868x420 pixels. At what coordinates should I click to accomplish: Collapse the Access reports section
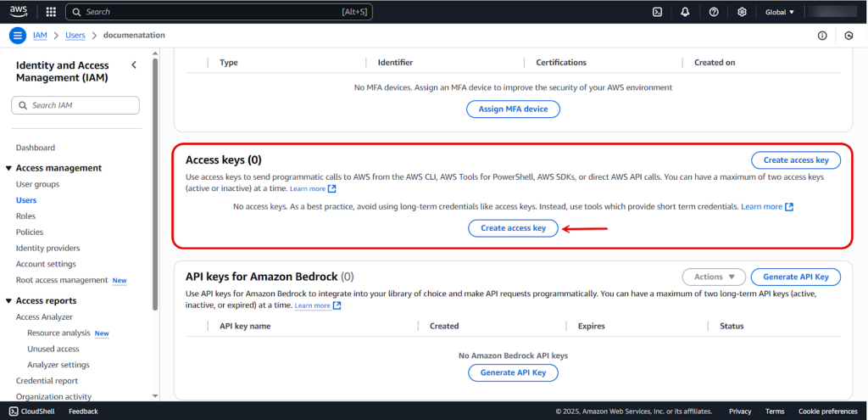coord(8,300)
